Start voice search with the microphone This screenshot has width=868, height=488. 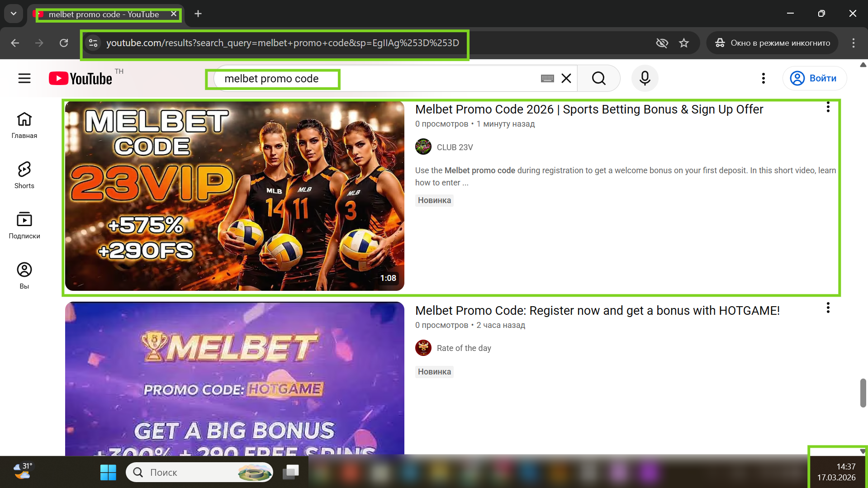point(645,78)
